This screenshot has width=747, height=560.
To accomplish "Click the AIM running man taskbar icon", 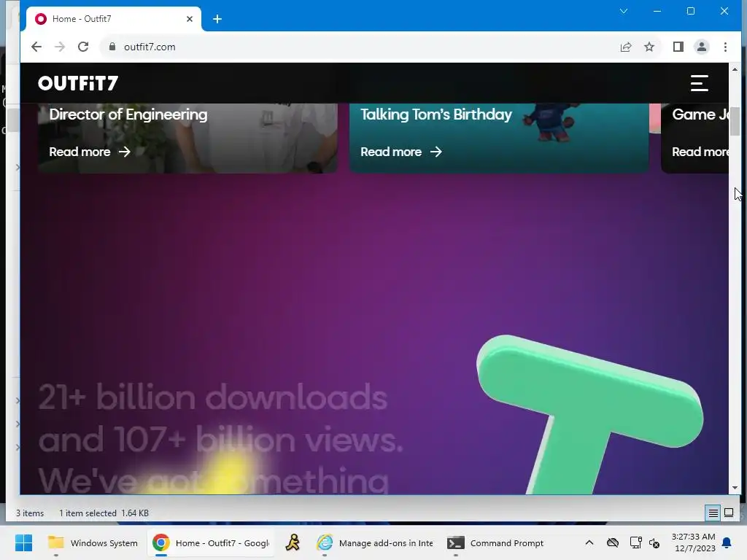I will point(293,542).
